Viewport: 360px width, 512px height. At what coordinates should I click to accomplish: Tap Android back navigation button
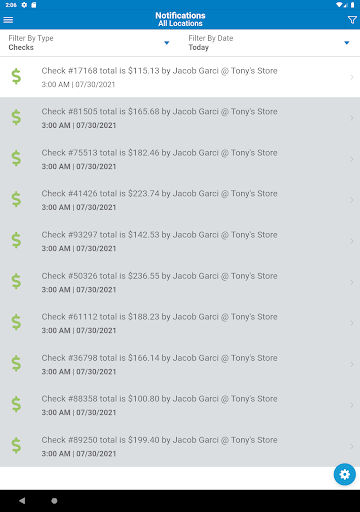coord(22,501)
